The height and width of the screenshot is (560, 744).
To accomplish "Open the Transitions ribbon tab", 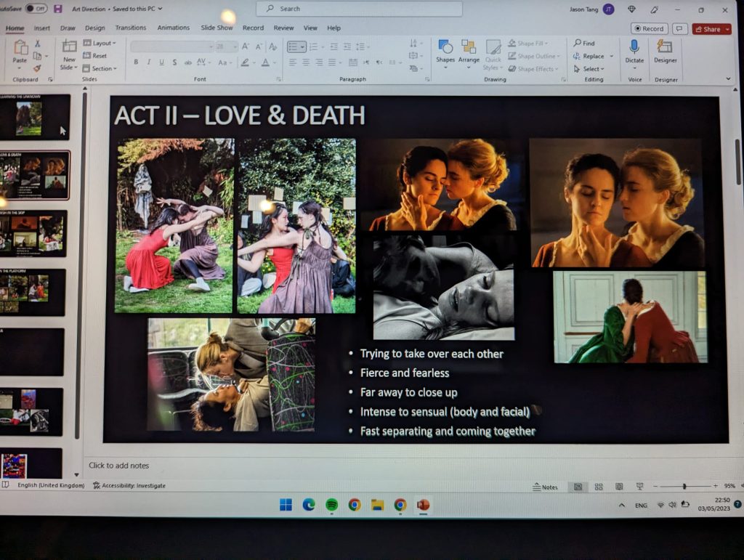I will click(x=131, y=28).
